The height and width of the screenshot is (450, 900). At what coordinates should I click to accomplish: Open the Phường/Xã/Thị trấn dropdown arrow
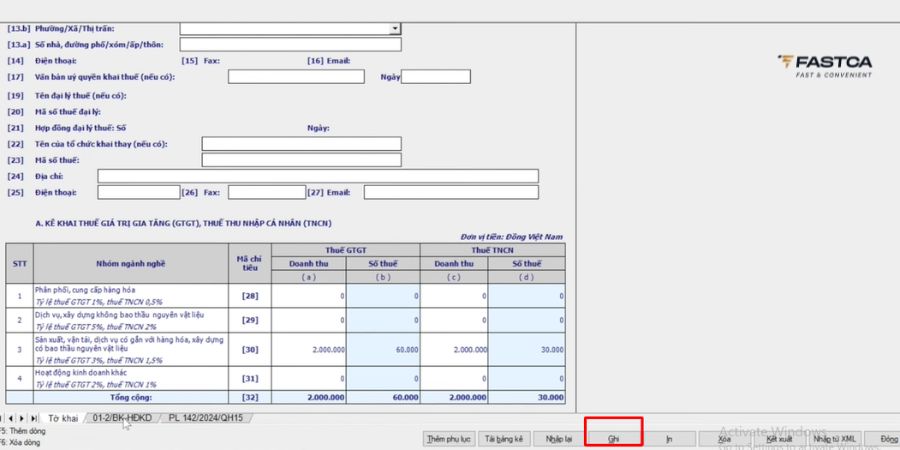[x=395, y=29]
